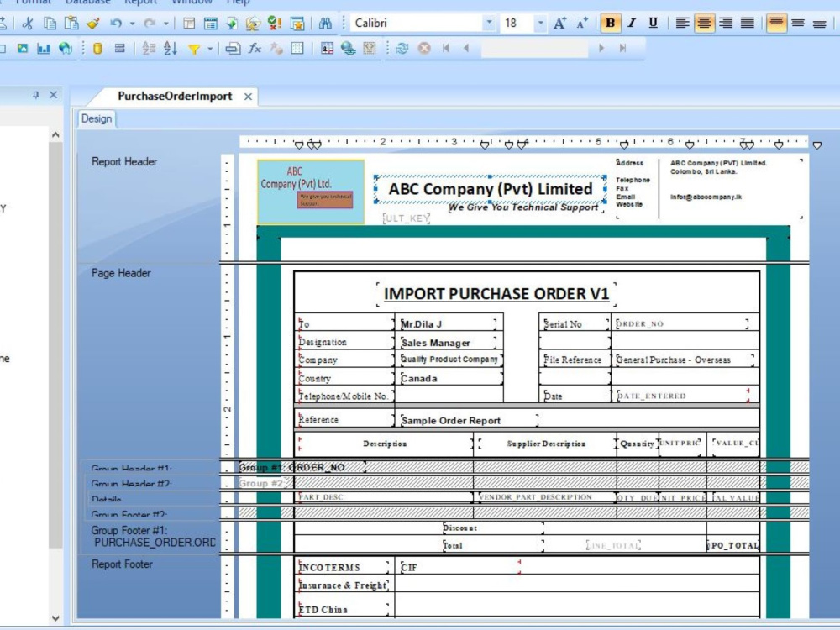
Task: Click the Report Footer section label
Action: click(122, 564)
